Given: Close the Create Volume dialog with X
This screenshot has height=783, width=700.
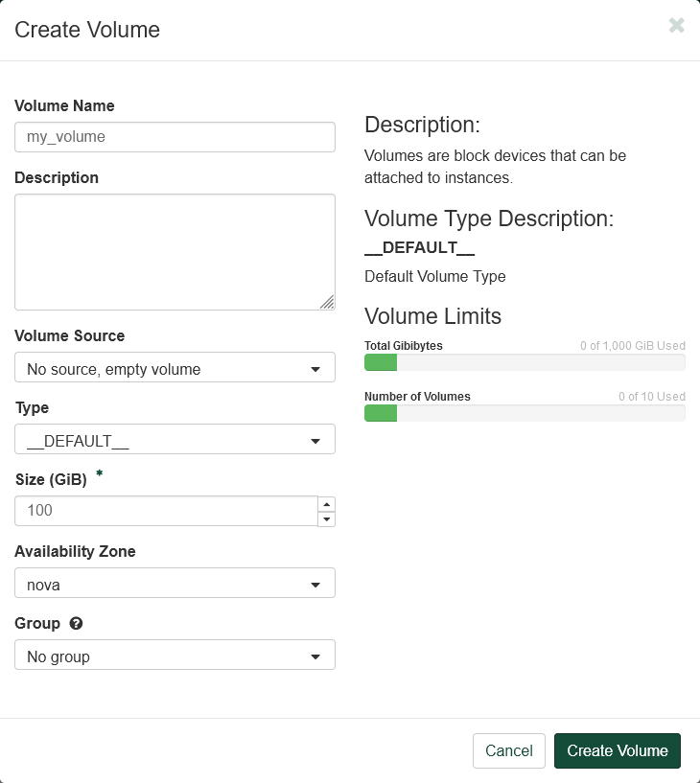Looking at the screenshot, I should [x=676, y=26].
